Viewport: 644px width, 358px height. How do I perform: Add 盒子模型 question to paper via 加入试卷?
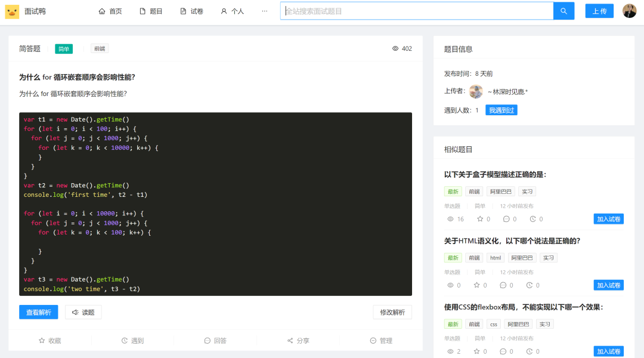(x=608, y=219)
